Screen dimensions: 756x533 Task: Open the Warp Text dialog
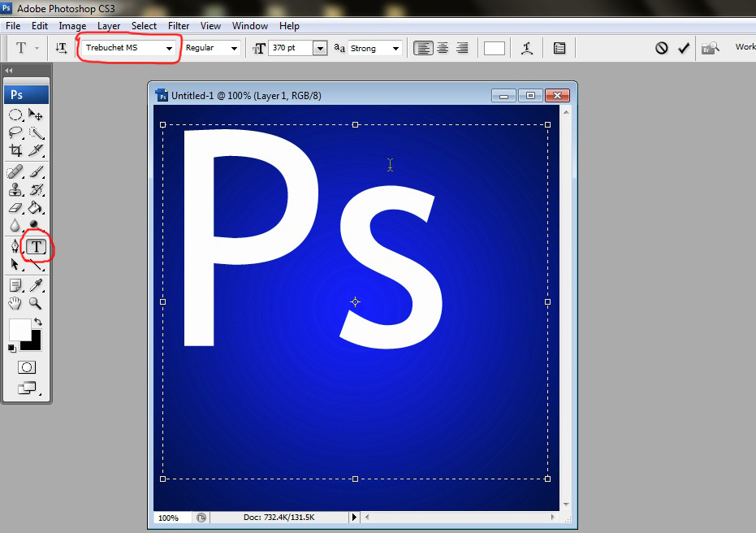pos(526,47)
